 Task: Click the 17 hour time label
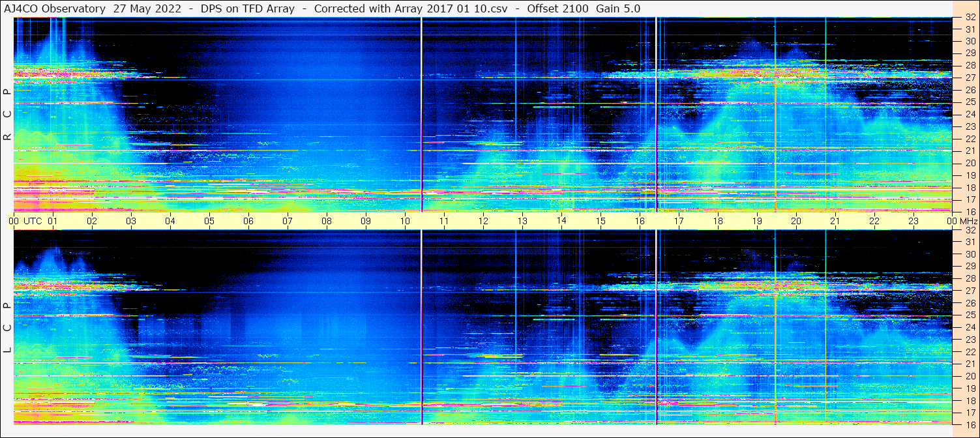point(679,221)
